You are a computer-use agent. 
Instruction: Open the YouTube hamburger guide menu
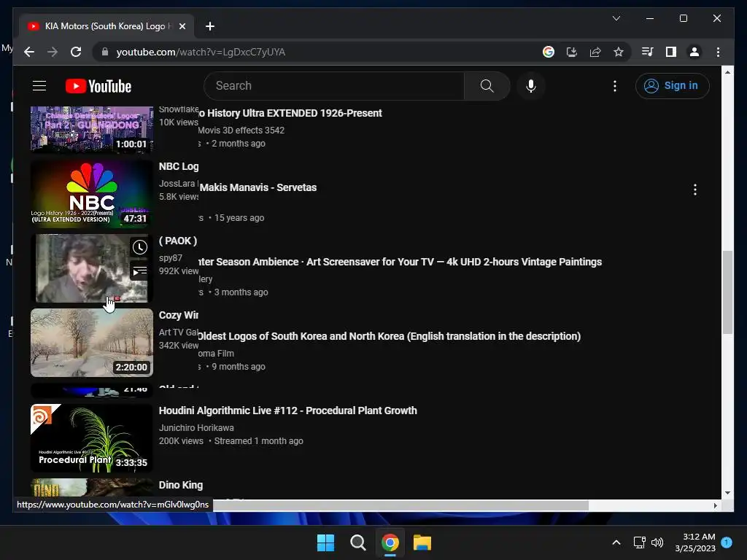(x=39, y=86)
